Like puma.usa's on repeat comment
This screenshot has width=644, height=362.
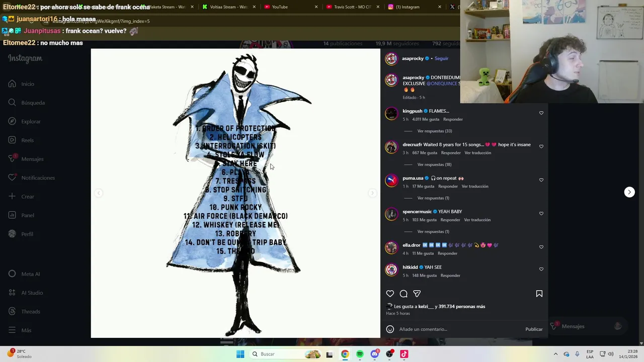(x=541, y=180)
